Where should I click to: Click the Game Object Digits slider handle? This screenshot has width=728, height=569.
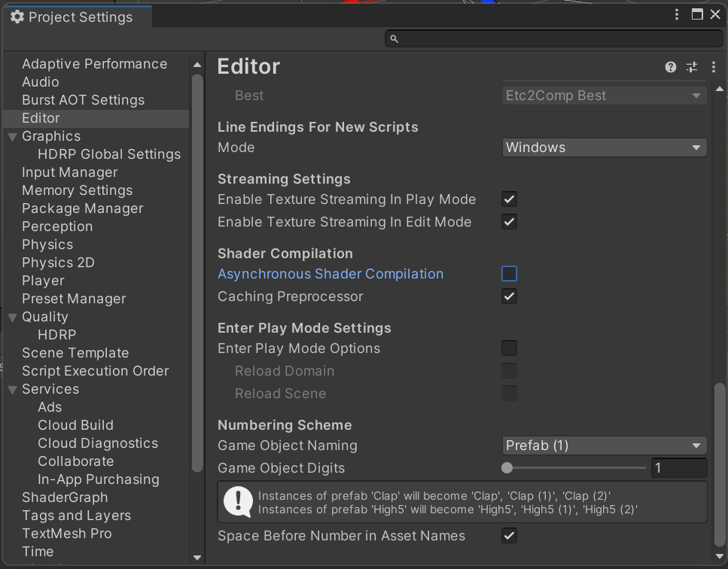click(x=507, y=468)
